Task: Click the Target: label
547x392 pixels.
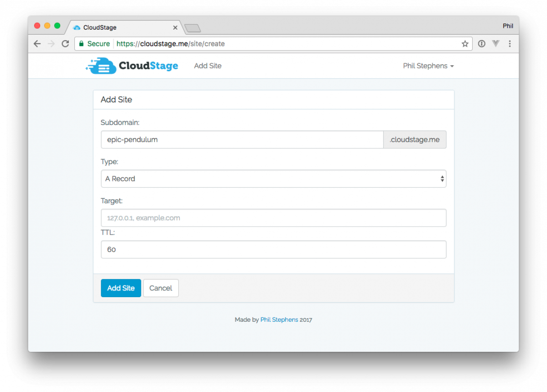Action: pyautogui.click(x=112, y=201)
